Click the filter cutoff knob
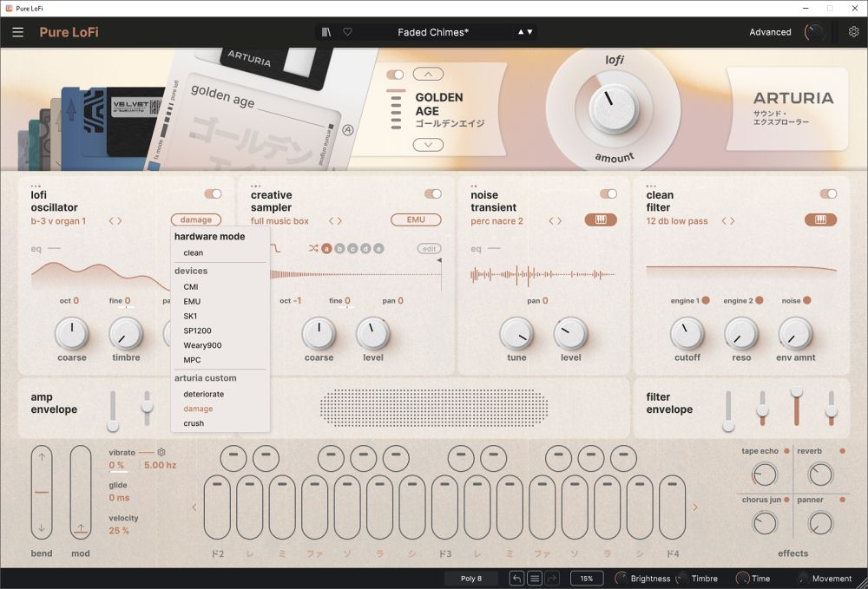Viewport: 868px width, 589px height. [x=687, y=333]
